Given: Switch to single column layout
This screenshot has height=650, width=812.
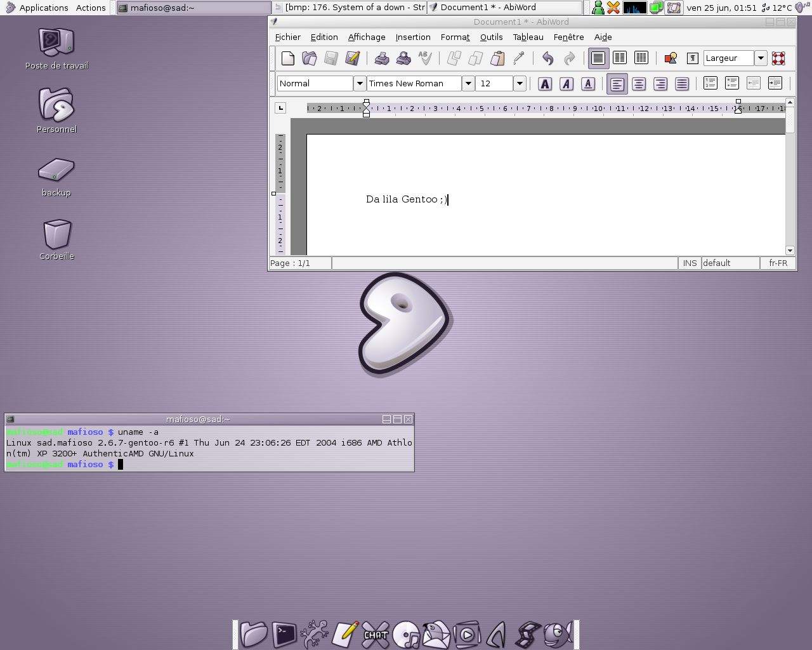Looking at the screenshot, I should (598, 58).
